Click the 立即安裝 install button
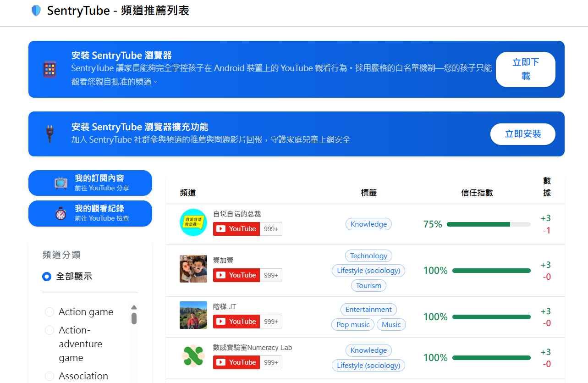 523,134
